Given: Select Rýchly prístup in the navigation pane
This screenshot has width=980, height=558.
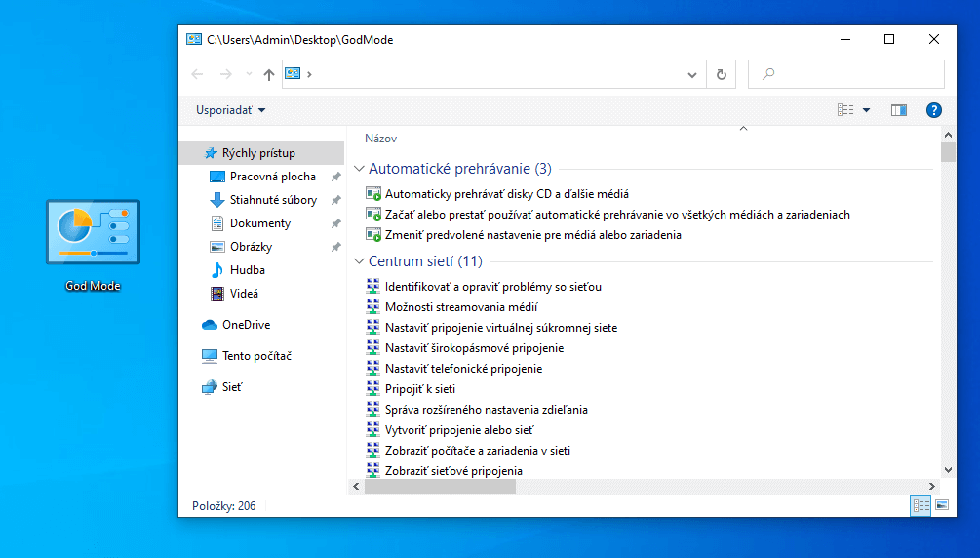Looking at the screenshot, I should 257,153.
